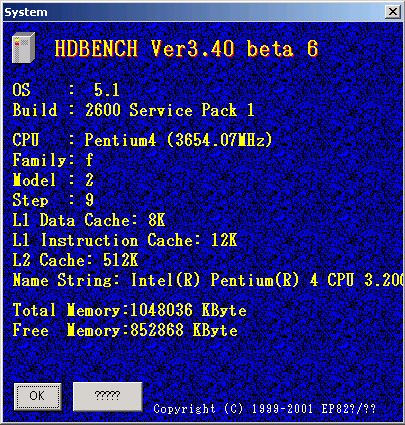Click the question marks button
405x425 pixels.
pyautogui.click(x=107, y=396)
